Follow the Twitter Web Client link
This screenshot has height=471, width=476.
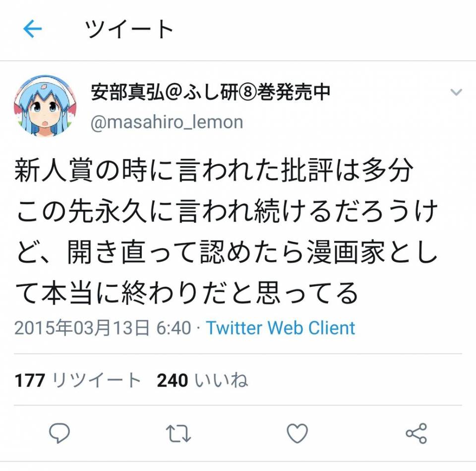[281, 328]
